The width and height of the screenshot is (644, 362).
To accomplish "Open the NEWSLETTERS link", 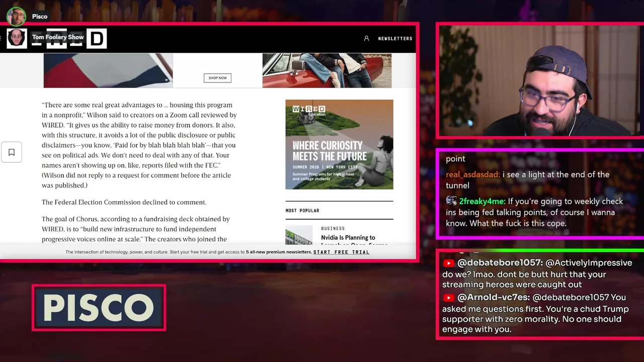I will click(x=395, y=39).
